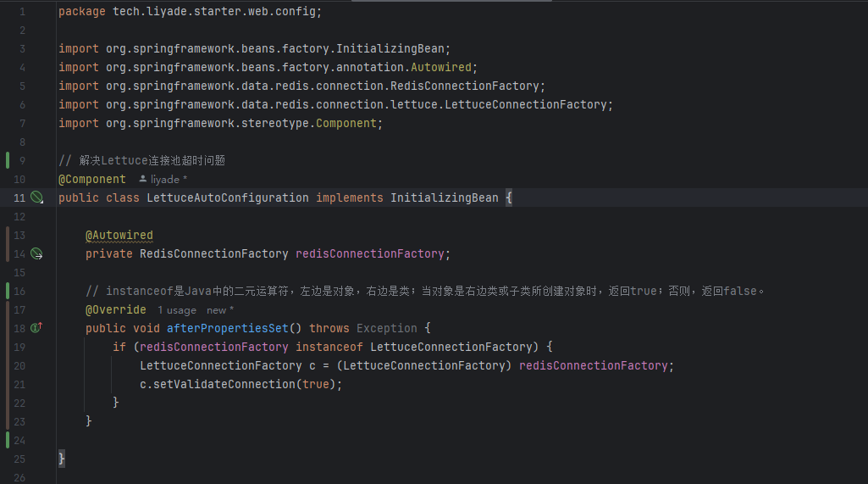Image resolution: width=868 pixels, height=484 pixels.
Task: Click the Spring bean gutter icon beside the class declaration
Action: (x=36, y=197)
